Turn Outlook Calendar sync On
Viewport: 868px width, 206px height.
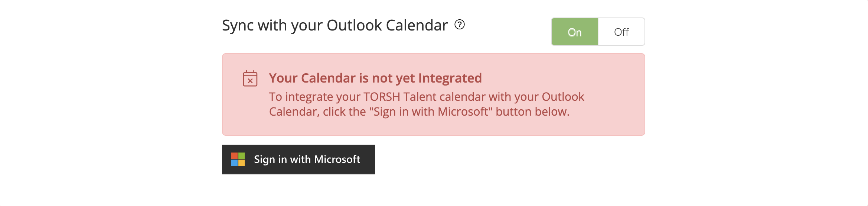pyautogui.click(x=574, y=32)
